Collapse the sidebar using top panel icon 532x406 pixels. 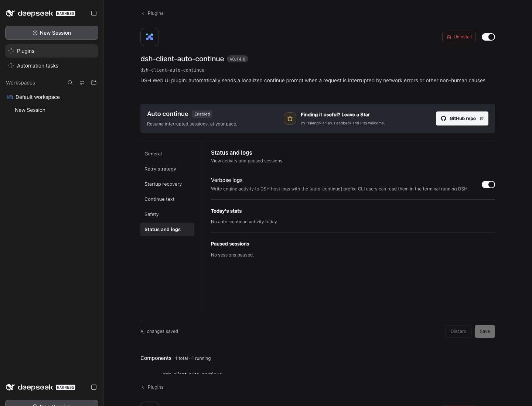click(x=94, y=13)
